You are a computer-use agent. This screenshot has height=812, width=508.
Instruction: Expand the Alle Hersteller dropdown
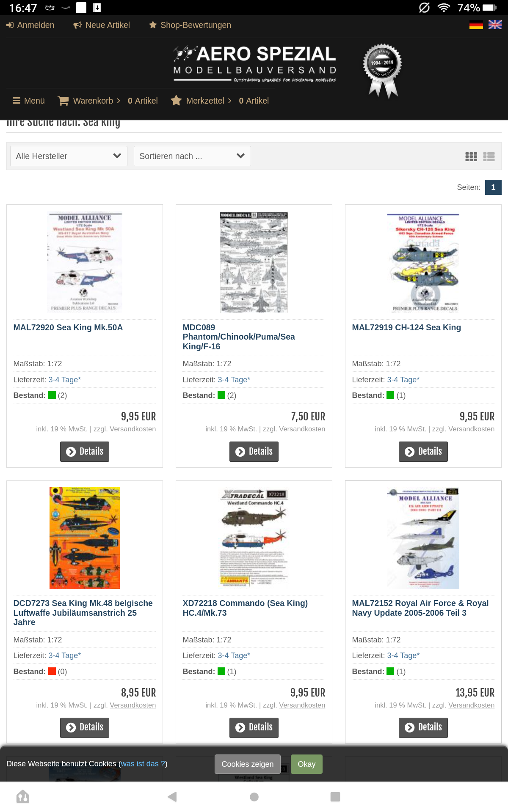click(x=69, y=156)
